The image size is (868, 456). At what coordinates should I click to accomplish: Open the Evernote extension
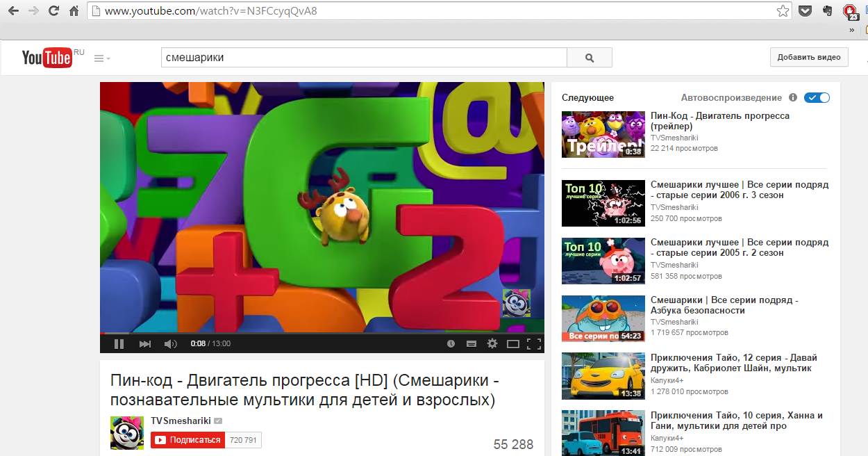pyautogui.click(x=827, y=11)
